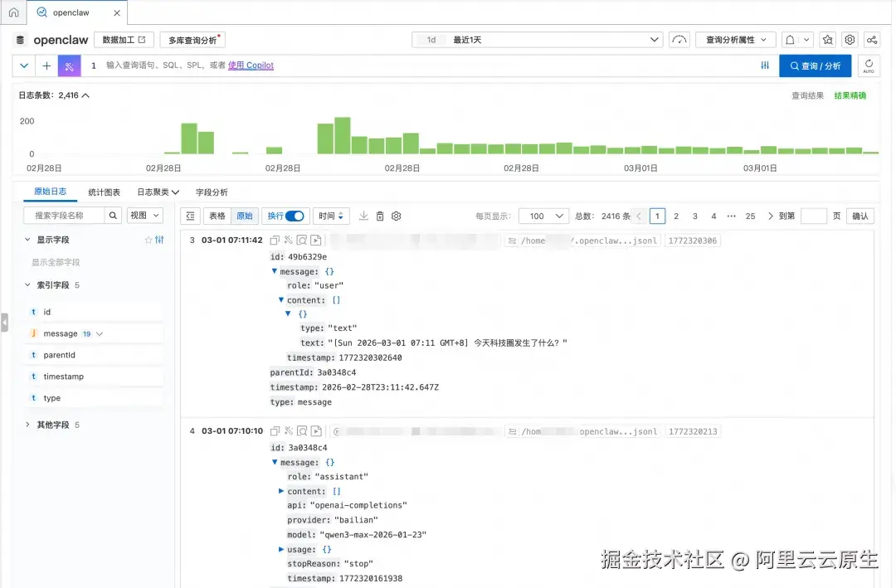Open 日志聚类 tab dropdown
The width and height of the screenshot is (896, 588).
(x=158, y=192)
